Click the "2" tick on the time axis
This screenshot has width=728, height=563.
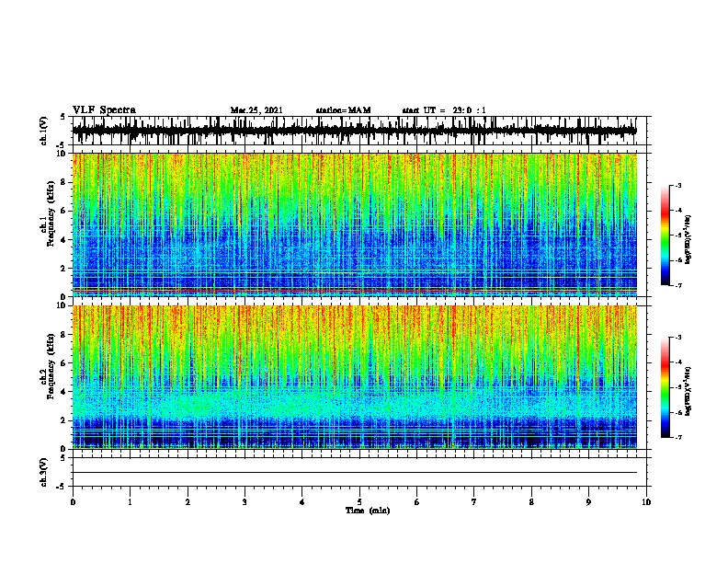[188, 502]
